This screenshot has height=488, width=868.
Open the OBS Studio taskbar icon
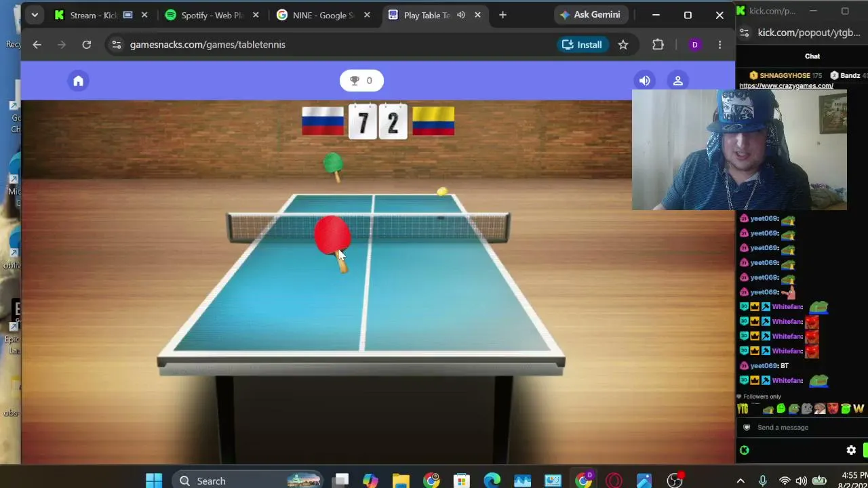[x=675, y=481]
